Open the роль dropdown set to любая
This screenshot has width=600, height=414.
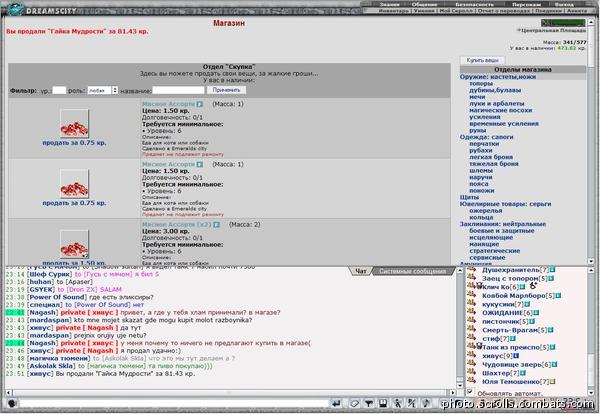tap(103, 90)
